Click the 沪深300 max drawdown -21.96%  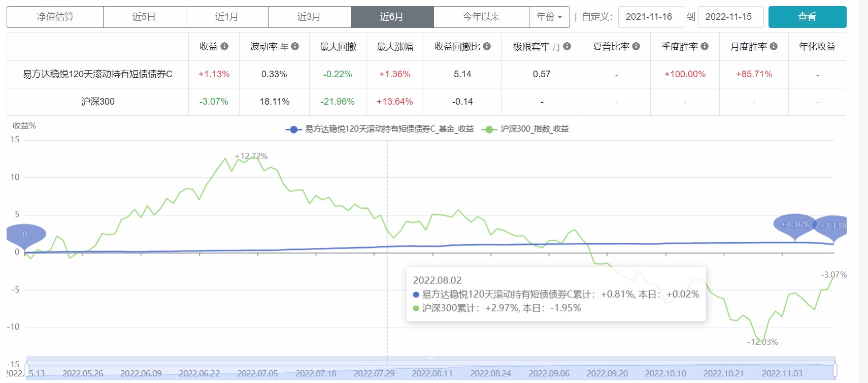coord(338,102)
